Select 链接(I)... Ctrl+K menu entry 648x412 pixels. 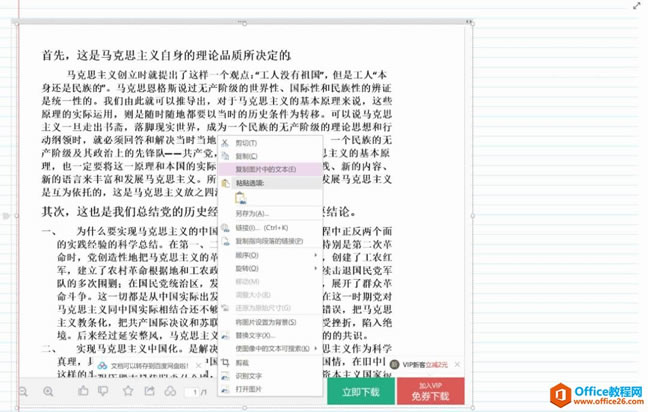[x=270, y=228]
